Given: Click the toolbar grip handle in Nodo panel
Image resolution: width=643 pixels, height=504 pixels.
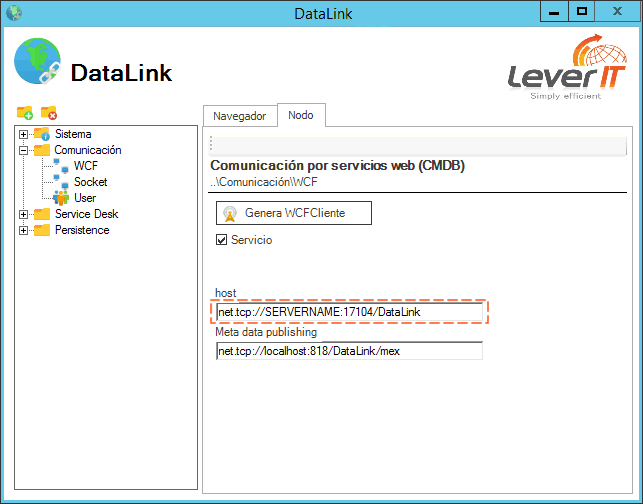Looking at the screenshot, I should [211, 144].
